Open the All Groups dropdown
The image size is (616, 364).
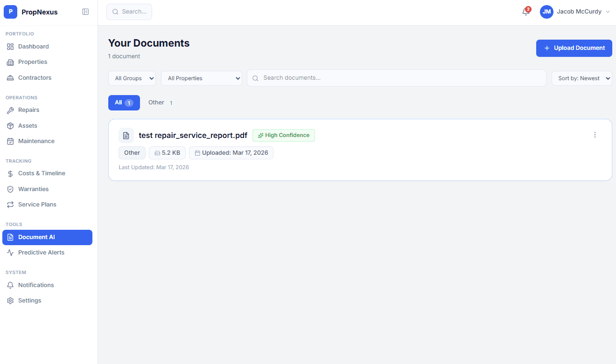pyautogui.click(x=132, y=78)
